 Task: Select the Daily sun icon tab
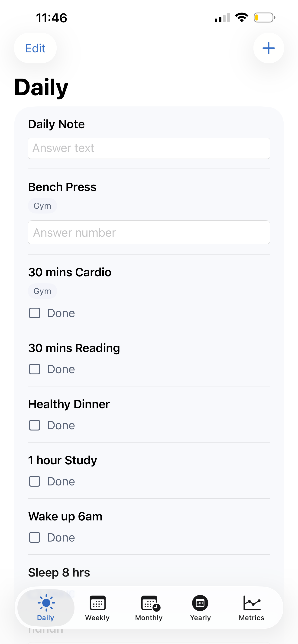pyautogui.click(x=46, y=608)
